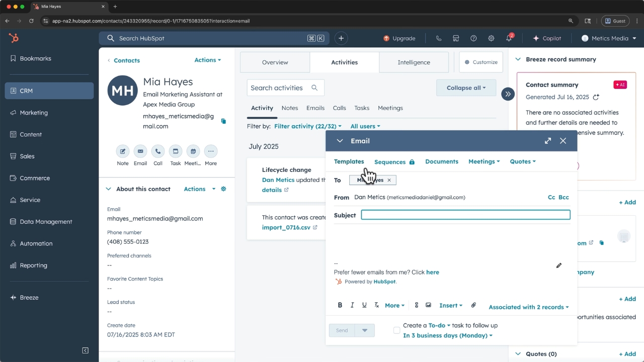The height and width of the screenshot is (362, 644).
Task: Click the Search HubSpot field
Action: (214, 38)
